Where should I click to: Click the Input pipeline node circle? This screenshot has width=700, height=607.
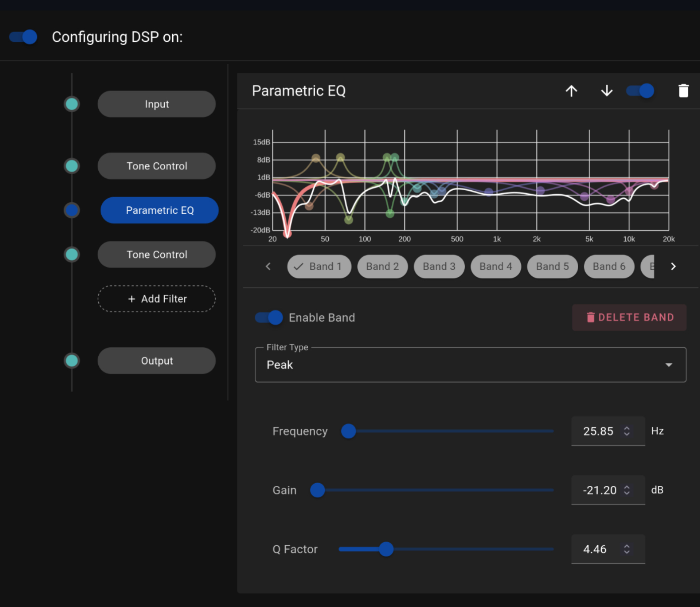(x=72, y=104)
